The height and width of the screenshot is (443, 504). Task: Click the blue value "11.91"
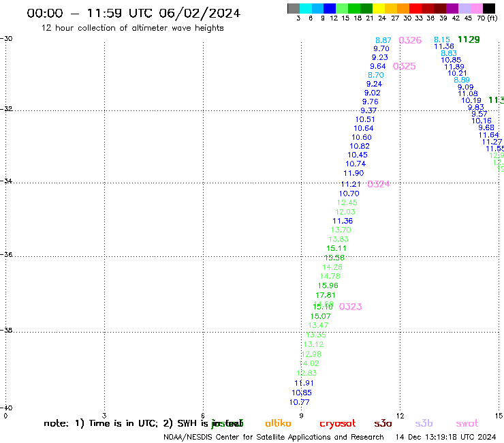coord(304,383)
